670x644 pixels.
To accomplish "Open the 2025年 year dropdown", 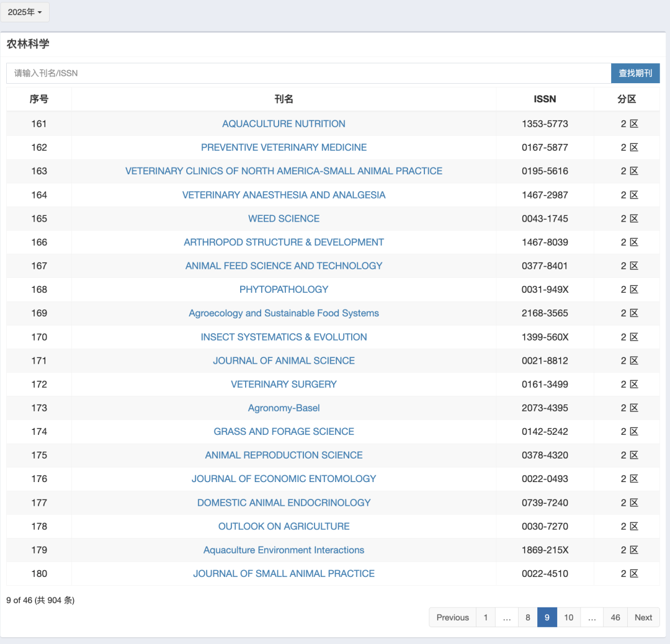I will pos(25,12).
